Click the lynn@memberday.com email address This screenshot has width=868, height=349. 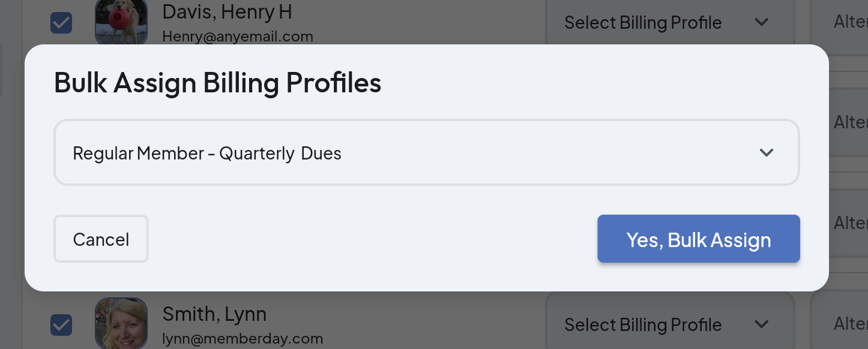pos(243,339)
